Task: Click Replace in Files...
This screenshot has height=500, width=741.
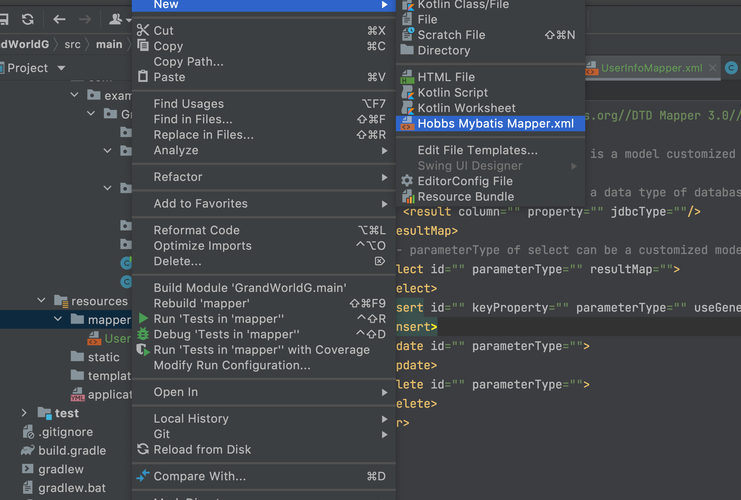Action: pyautogui.click(x=264, y=135)
